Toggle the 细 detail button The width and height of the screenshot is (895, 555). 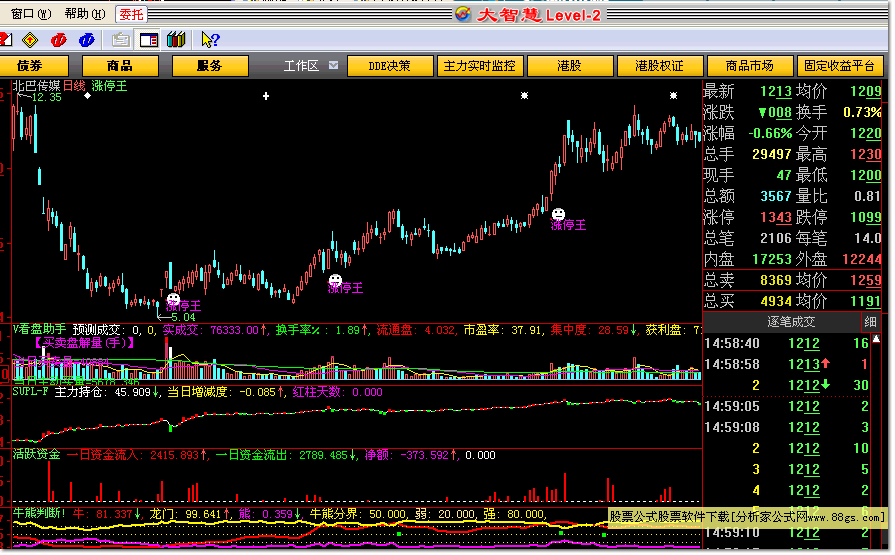tap(870, 321)
